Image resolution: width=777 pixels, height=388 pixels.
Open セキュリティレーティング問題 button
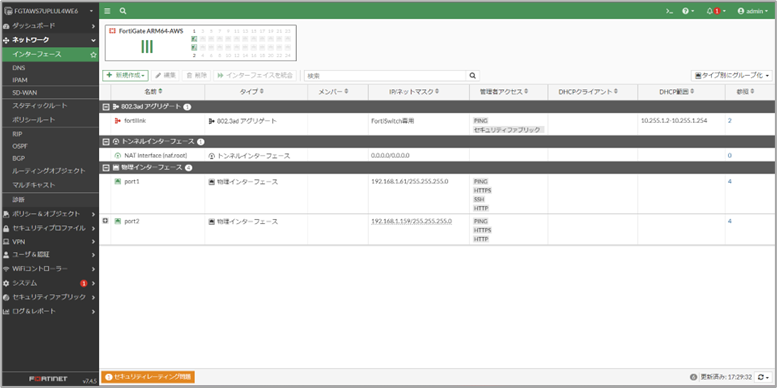tap(148, 377)
